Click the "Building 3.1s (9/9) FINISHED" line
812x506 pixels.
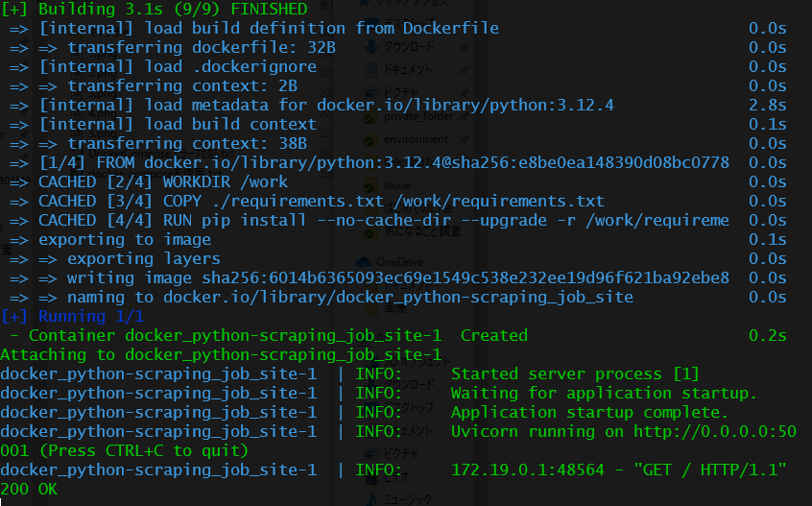point(155,9)
